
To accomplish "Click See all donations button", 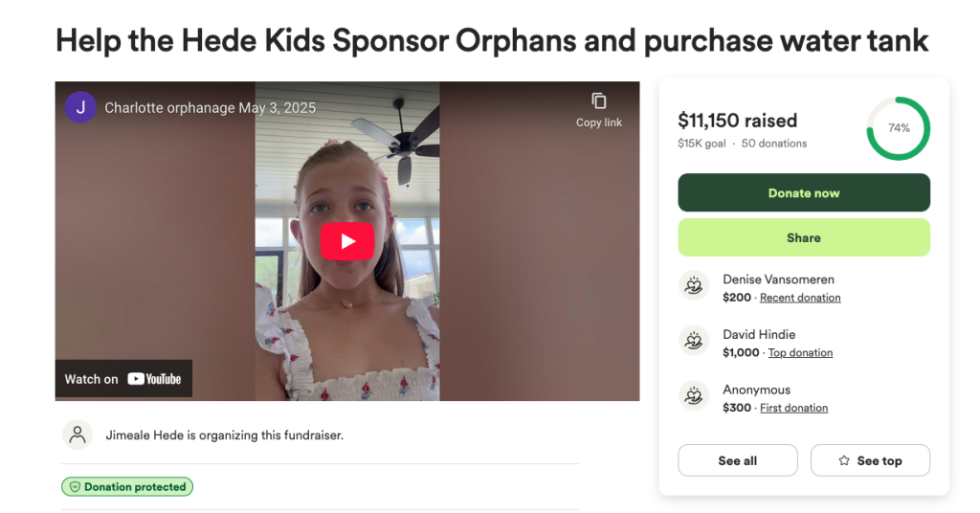I will 737,460.
